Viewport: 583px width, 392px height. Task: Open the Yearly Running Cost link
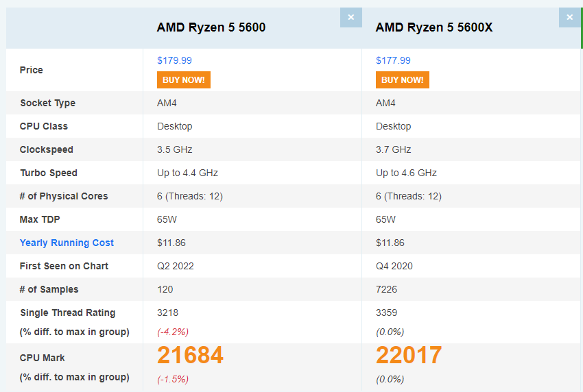[67, 243]
